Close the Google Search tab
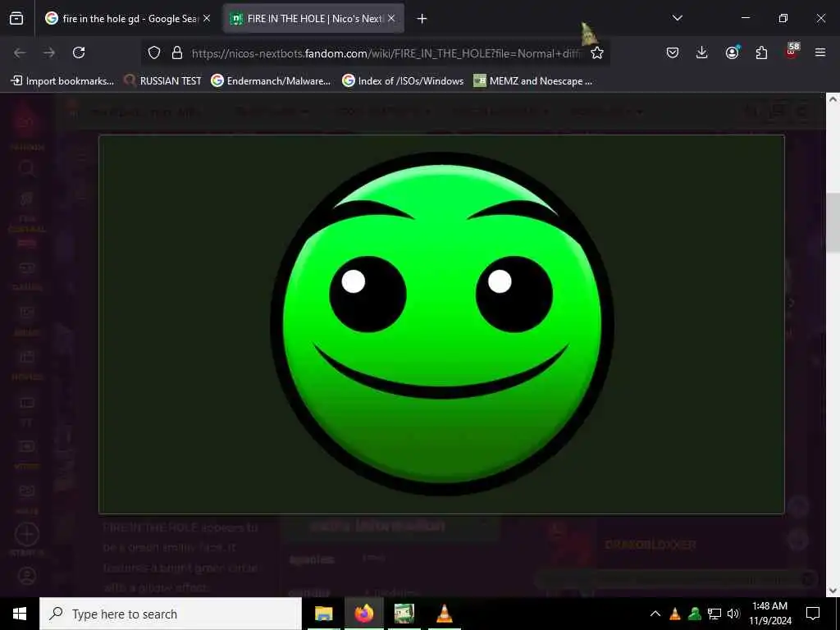Viewport: 840px width, 630px height. click(x=207, y=19)
